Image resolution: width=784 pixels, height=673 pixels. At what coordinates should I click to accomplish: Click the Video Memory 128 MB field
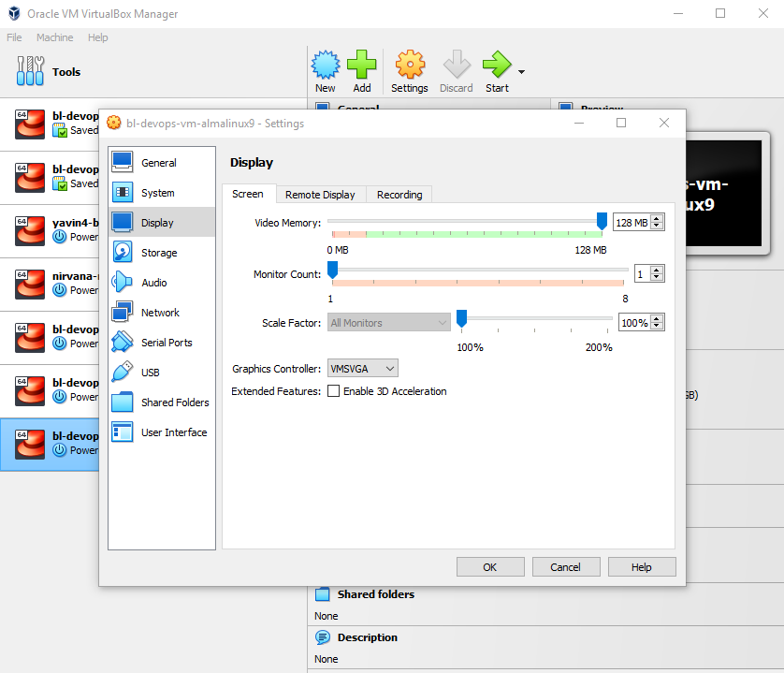coord(632,223)
